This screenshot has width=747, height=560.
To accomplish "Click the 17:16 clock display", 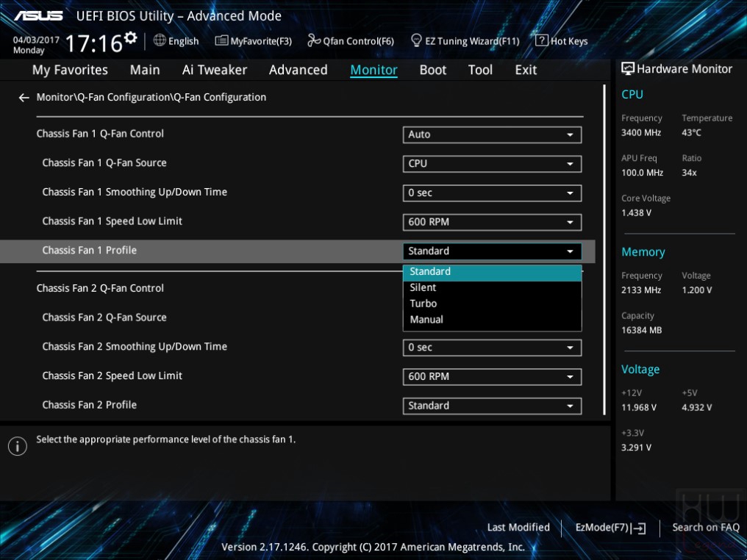I will [94, 43].
